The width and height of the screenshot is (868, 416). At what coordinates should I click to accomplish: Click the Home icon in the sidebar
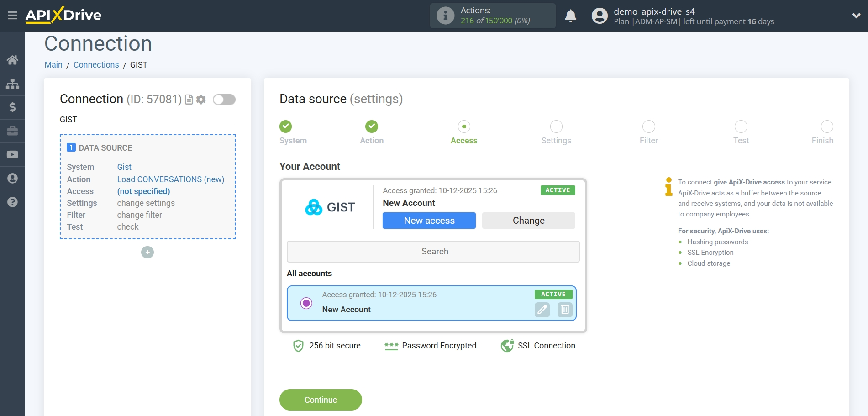pos(12,60)
